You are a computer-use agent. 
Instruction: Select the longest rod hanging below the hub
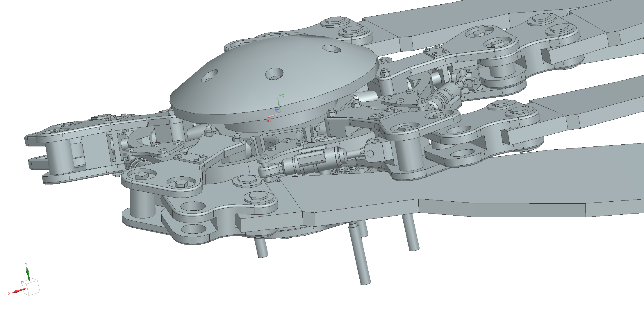tap(360, 256)
